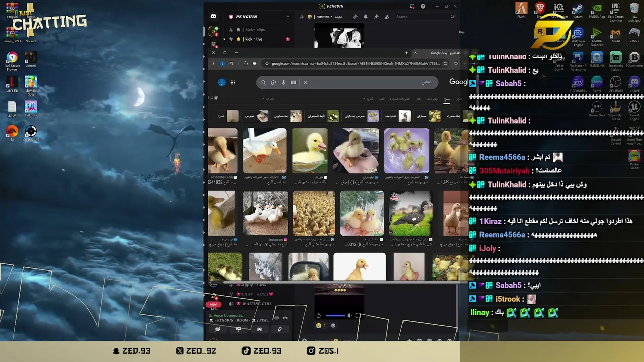The height and width of the screenshot is (362, 644).
Task: Open Streamlabs Desktop shortcut
Action: (616, 61)
